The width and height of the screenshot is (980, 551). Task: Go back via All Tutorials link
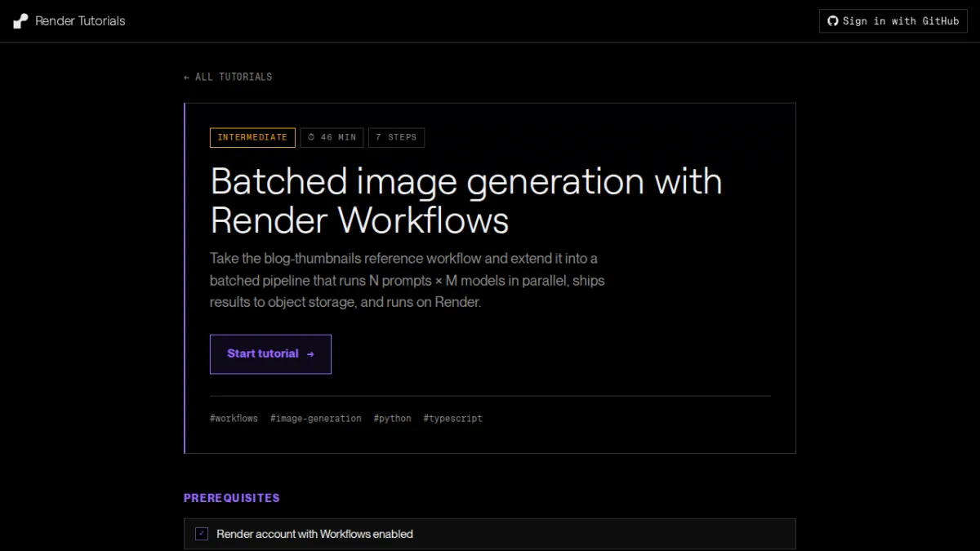pyautogui.click(x=228, y=77)
